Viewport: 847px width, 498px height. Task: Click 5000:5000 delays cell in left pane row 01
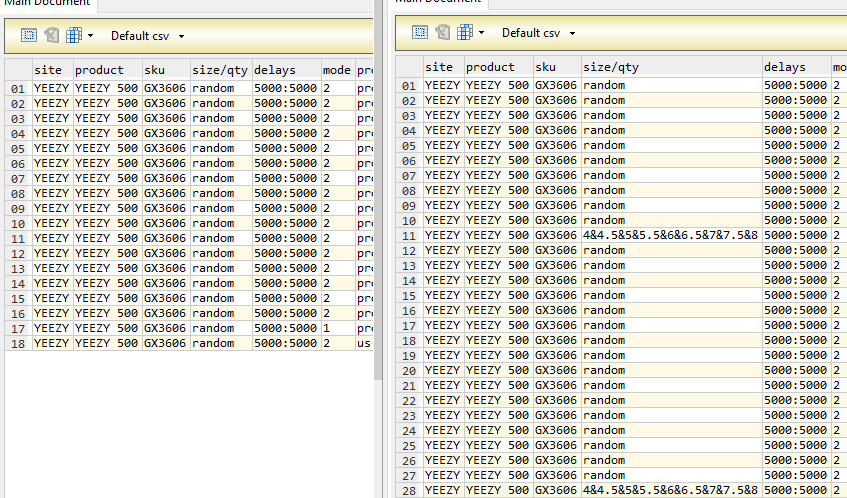tap(286, 88)
